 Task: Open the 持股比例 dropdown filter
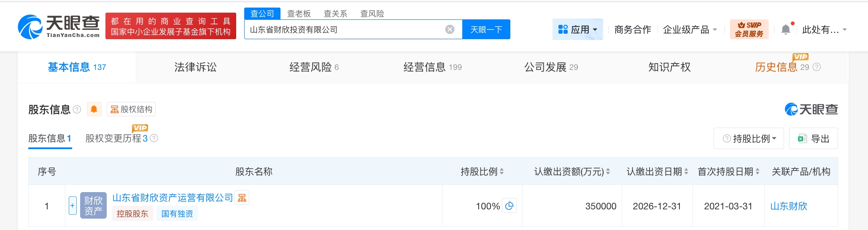[749, 139]
